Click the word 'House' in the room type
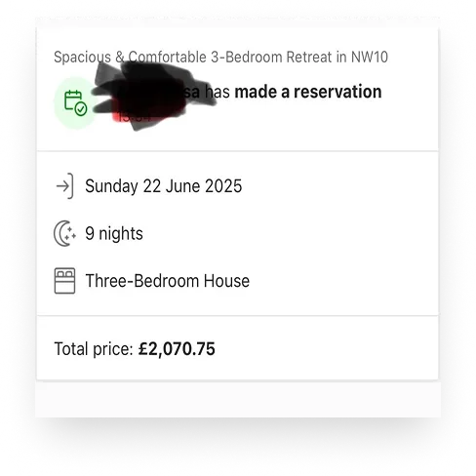This screenshot has height=476, width=476. tap(226, 281)
